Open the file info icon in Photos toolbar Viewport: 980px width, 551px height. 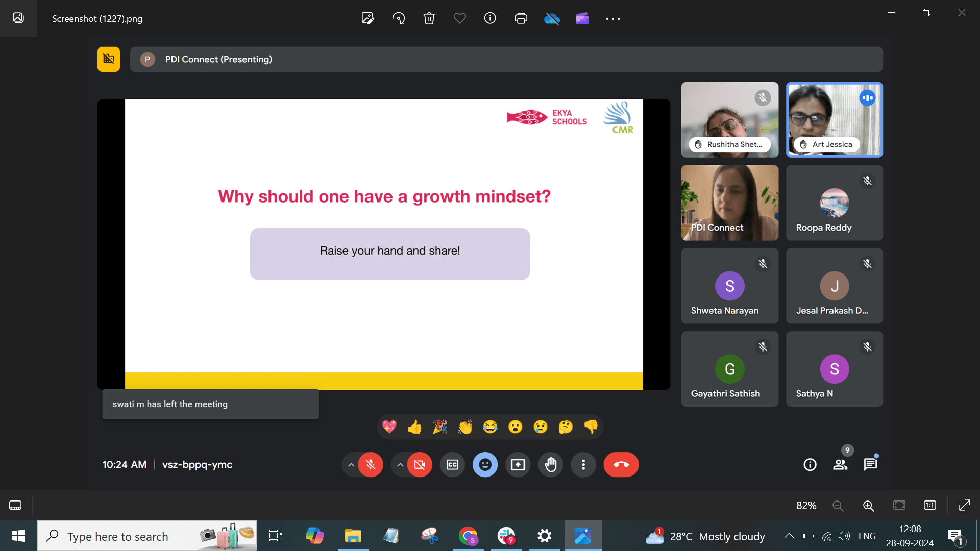(490, 19)
